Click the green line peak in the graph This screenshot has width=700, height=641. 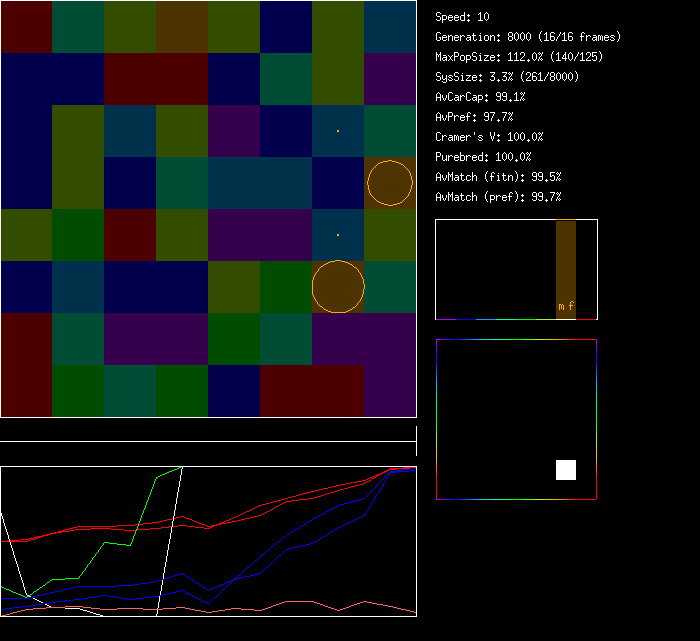(x=180, y=468)
